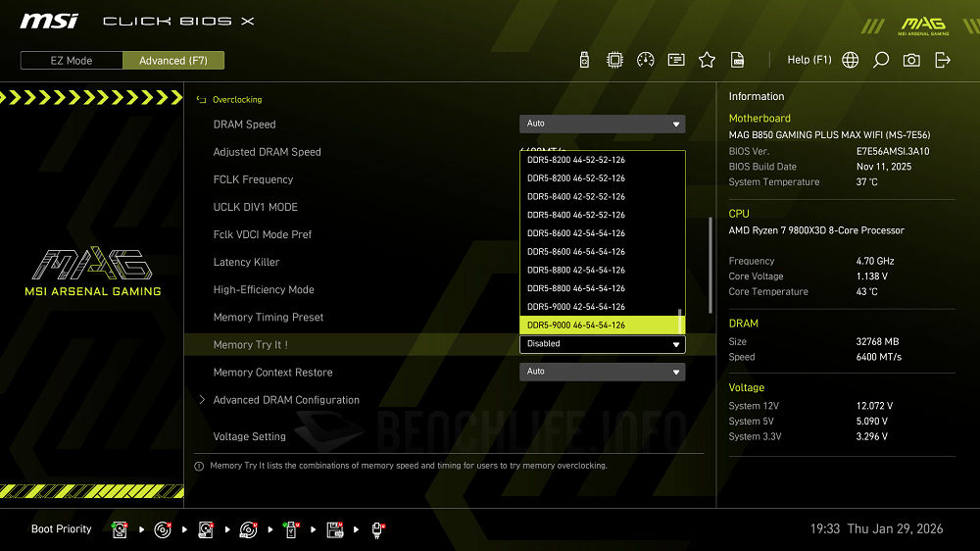Select the USB key boot device
Viewport: 980px width, 551px height.
click(x=291, y=529)
